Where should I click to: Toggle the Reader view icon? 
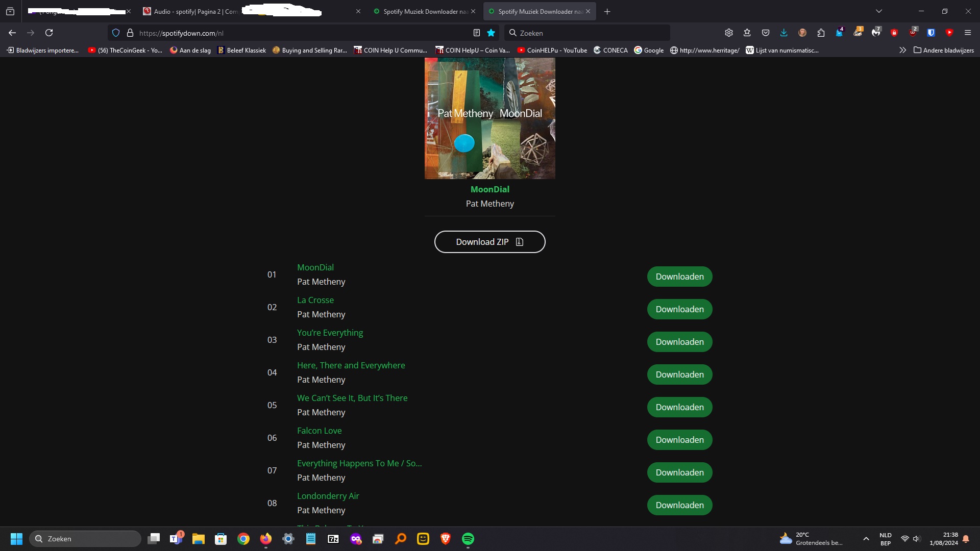click(477, 33)
